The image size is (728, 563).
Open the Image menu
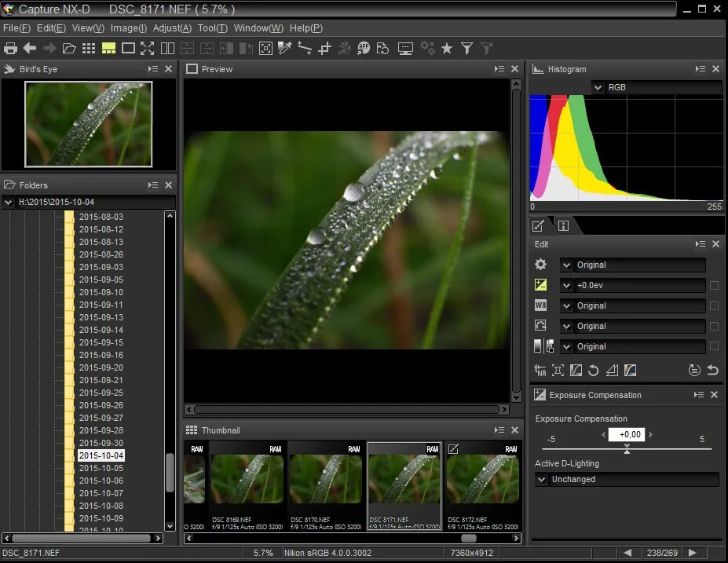[x=128, y=28]
